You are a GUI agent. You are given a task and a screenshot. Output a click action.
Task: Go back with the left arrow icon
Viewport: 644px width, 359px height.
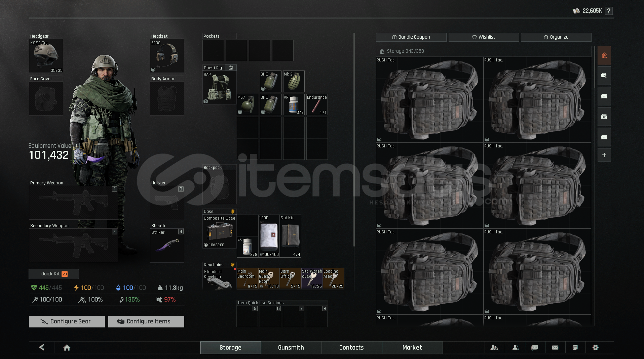[x=42, y=347]
